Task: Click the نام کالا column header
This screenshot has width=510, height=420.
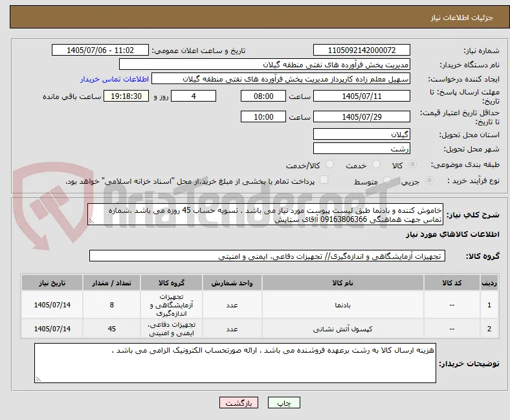Action: tap(343, 283)
